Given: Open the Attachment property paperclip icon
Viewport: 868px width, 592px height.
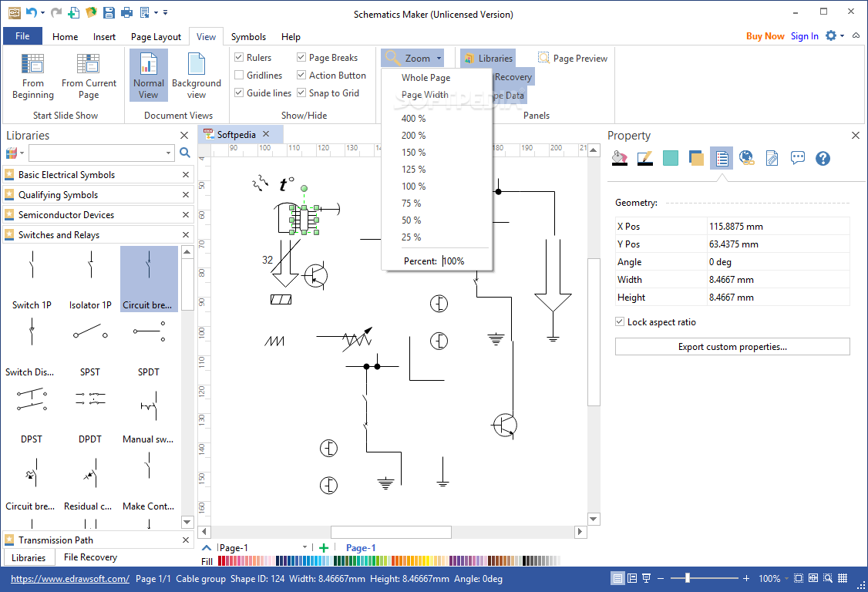Looking at the screenshot, I should (772, 158).
